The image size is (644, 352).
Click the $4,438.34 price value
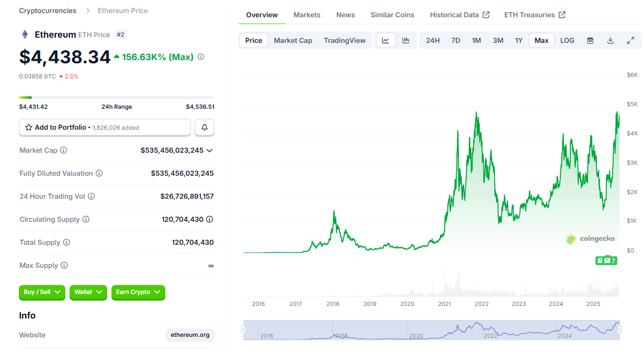coord(65,57)
